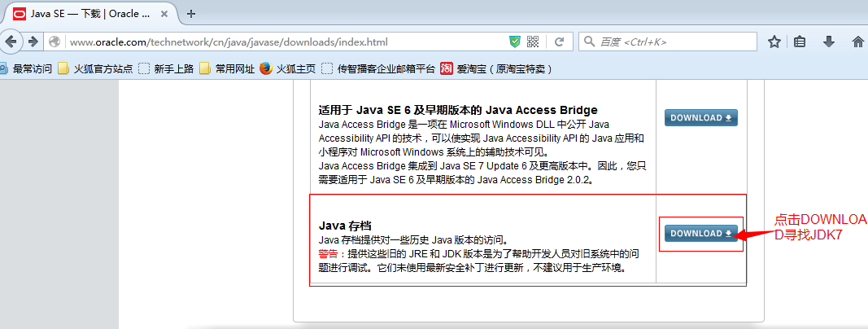The image size is (868, 329).
Task: Bookmark this page with the star icon
Action: [x=774, y=42]
